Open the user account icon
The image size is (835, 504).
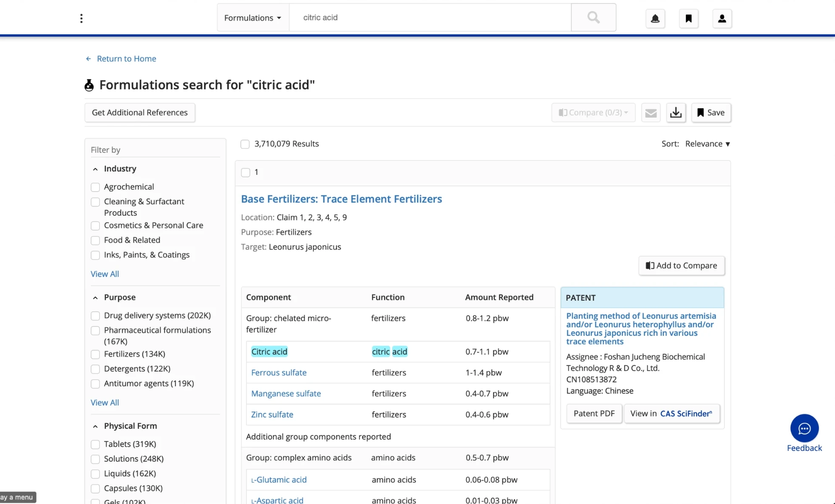click(722, 19)
